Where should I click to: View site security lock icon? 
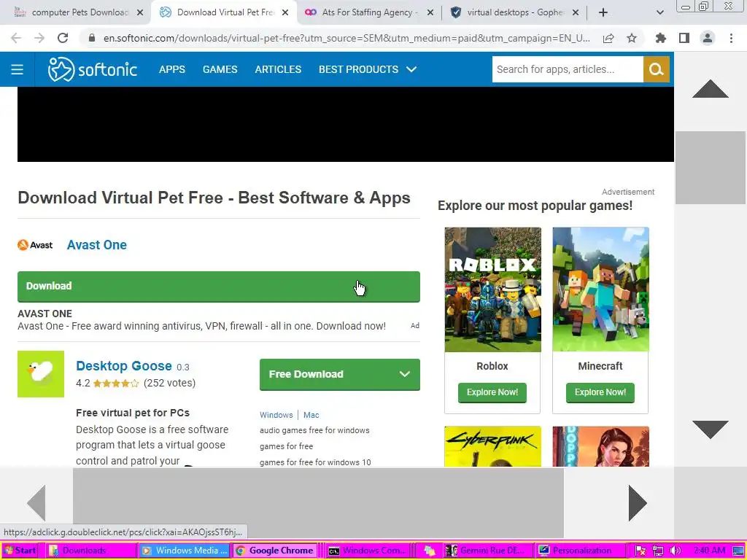coord(92,38)
